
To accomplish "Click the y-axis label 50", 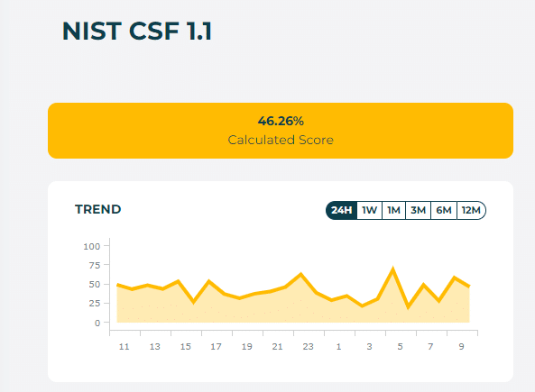I will pyautogui.click(x=95, y=284).
